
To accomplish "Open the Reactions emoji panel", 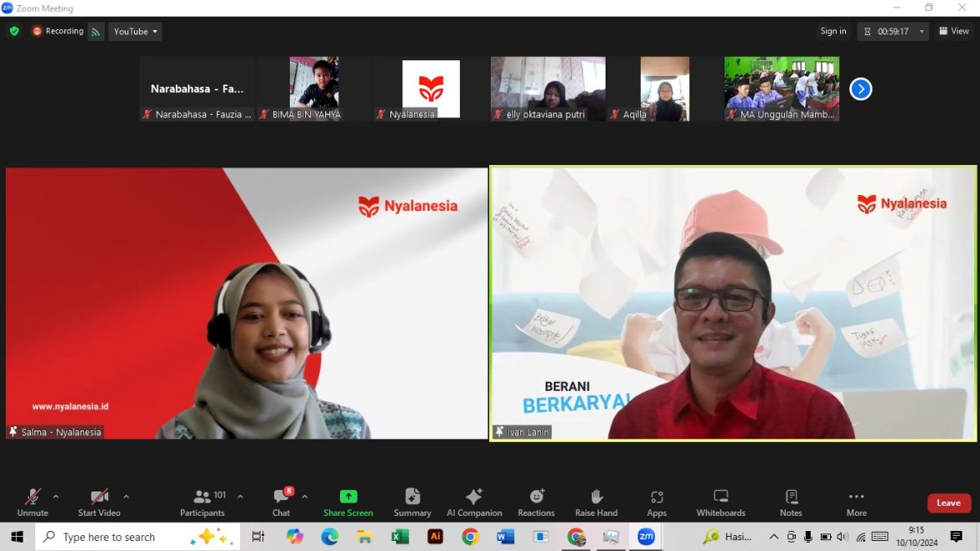I will (x=536, y=502).
